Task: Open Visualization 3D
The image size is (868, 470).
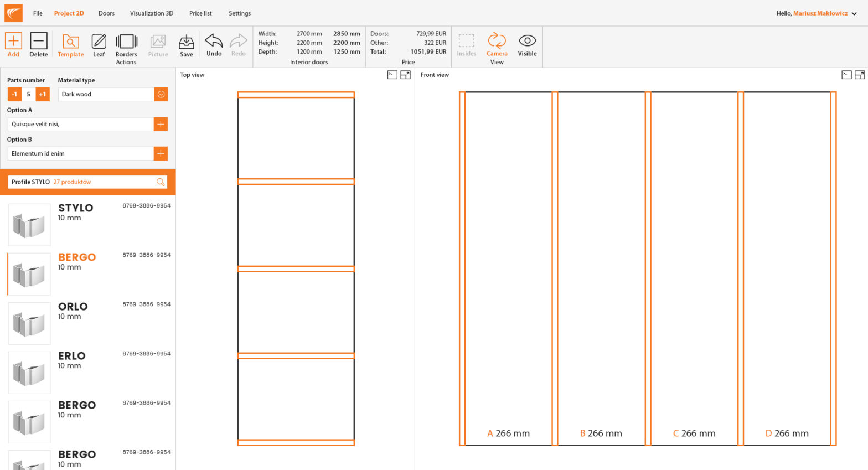Action: tap(152, 13)
